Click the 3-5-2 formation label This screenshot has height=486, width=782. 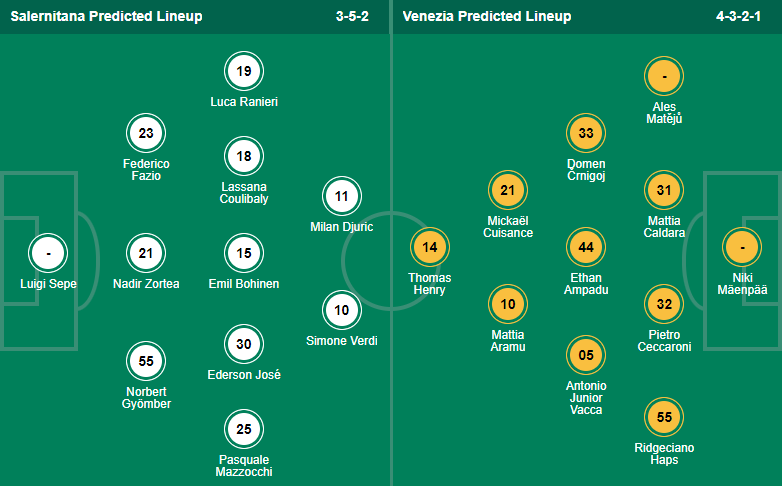click(352, 16)
